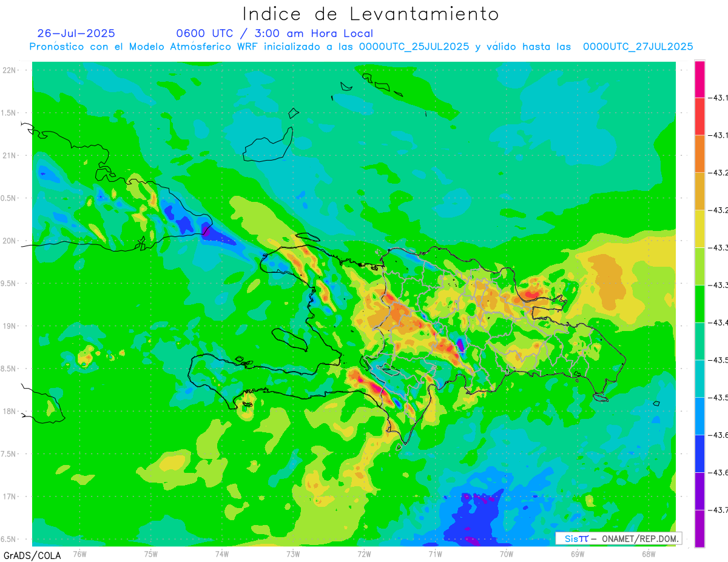Pick the cyan swatch in the color bar
This screenshot has height=562, width=728.
click(x=699, y=378)
